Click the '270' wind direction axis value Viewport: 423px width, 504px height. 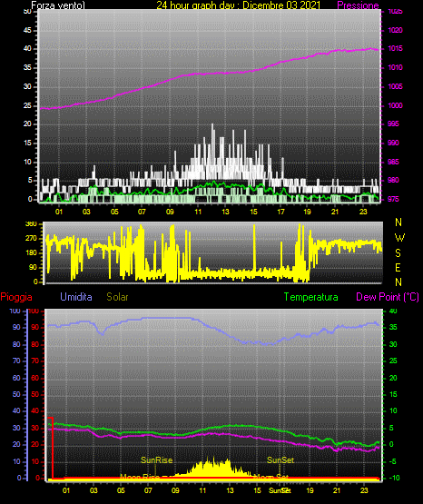coord(31,239)
